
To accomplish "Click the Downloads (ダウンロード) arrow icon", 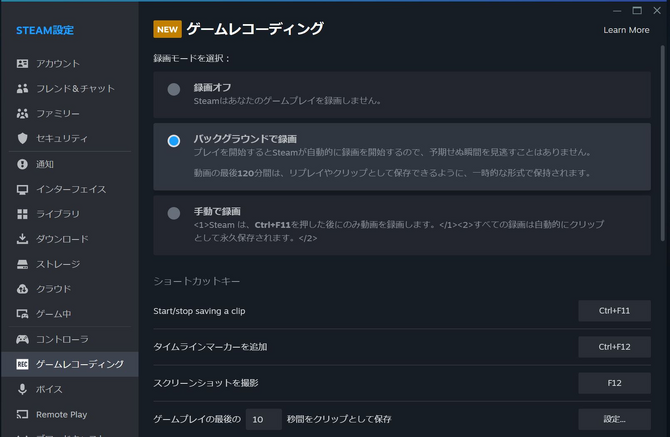I will tap(22, 239).
